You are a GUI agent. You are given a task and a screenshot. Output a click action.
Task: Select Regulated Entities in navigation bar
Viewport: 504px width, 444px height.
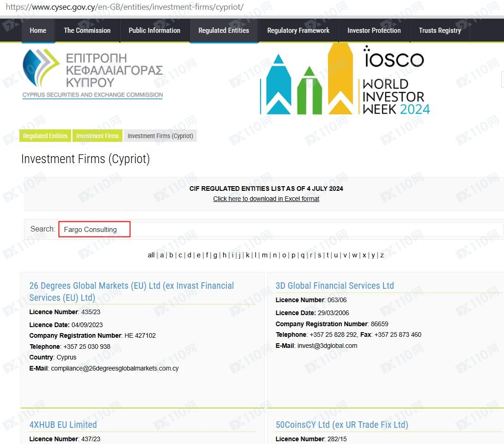point(224,30)
